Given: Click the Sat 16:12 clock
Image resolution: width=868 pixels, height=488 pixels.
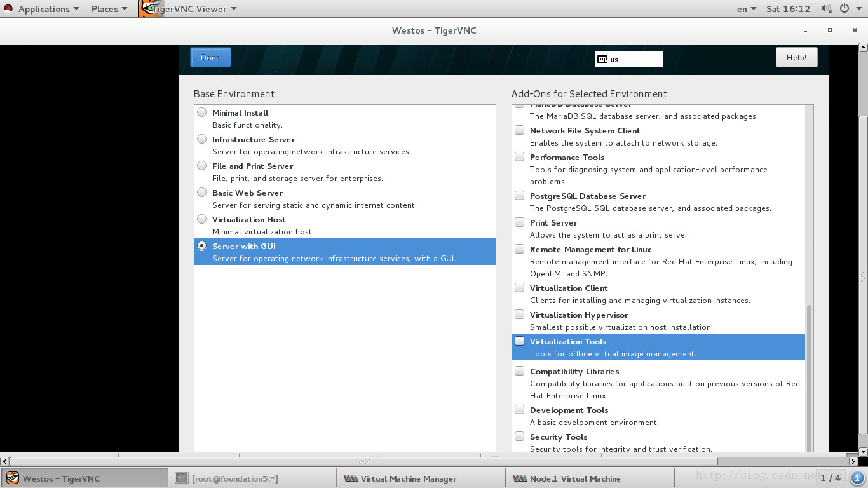Looking at the screenshot, I should [x=788, y=9].
